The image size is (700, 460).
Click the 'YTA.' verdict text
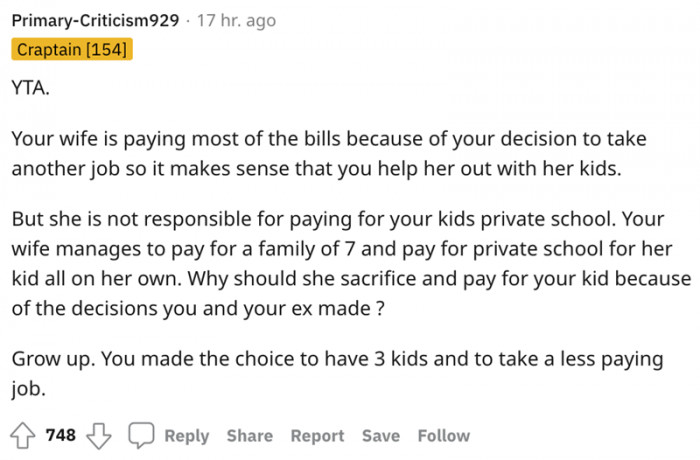[x=28, y=88]
